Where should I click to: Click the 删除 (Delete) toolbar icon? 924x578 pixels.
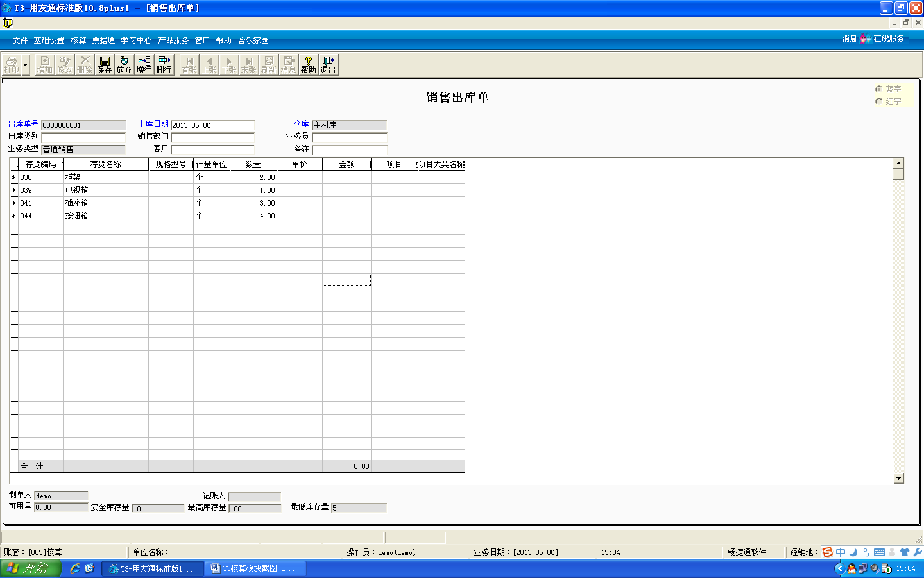[x=84, y=64]
